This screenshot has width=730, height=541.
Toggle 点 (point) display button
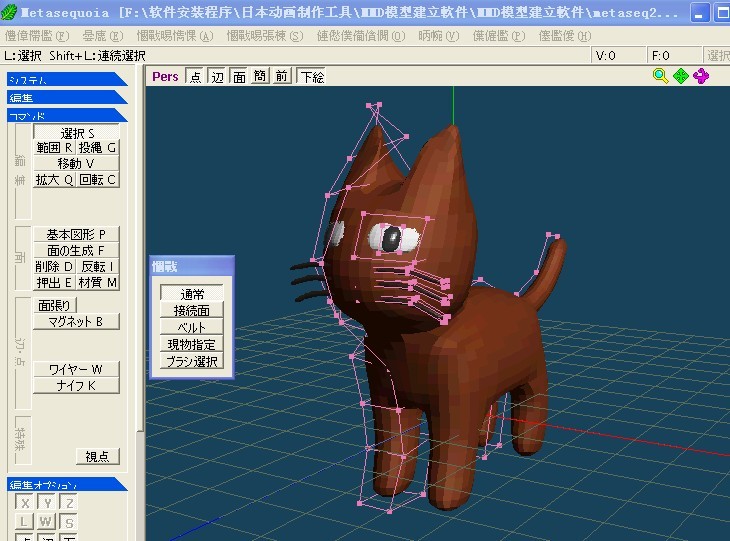(x=196, y=76)
